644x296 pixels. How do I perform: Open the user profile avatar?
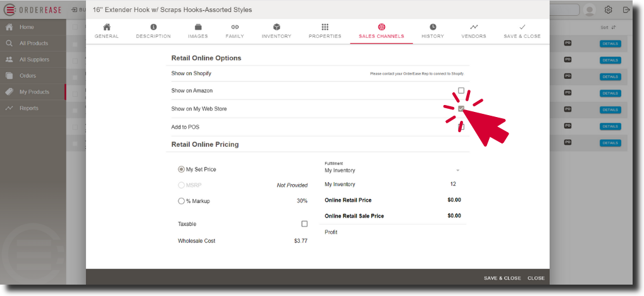click(590, 10)
